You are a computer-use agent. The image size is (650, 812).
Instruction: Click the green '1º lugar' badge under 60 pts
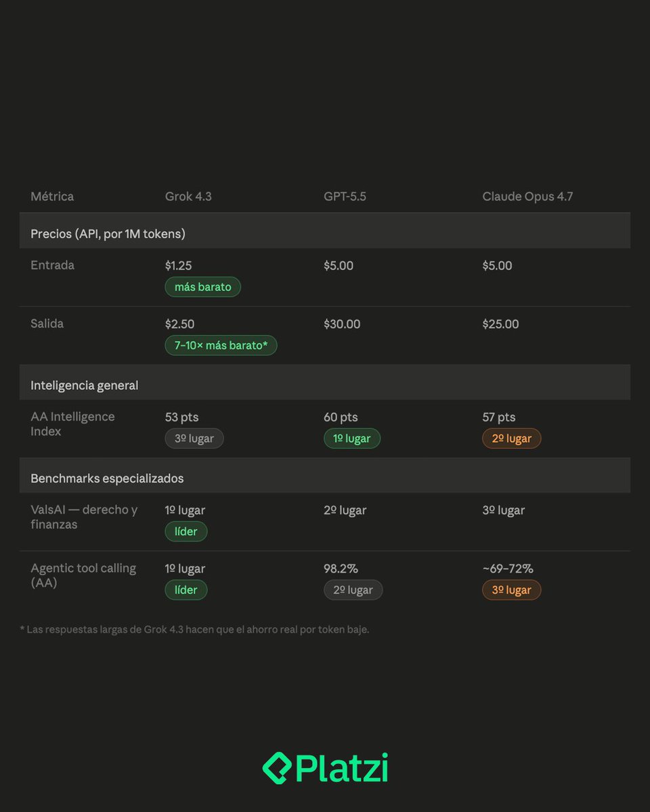(x=352, y=438)
